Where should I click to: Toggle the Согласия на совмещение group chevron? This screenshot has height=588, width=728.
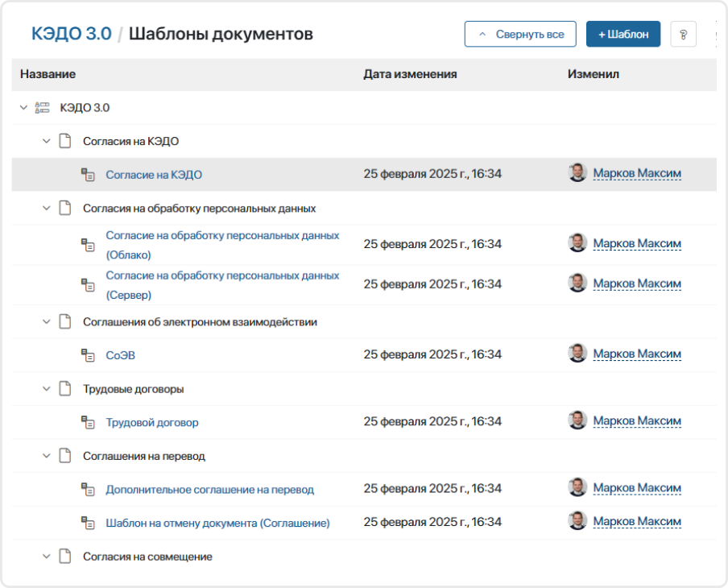(x=46, y=557)
